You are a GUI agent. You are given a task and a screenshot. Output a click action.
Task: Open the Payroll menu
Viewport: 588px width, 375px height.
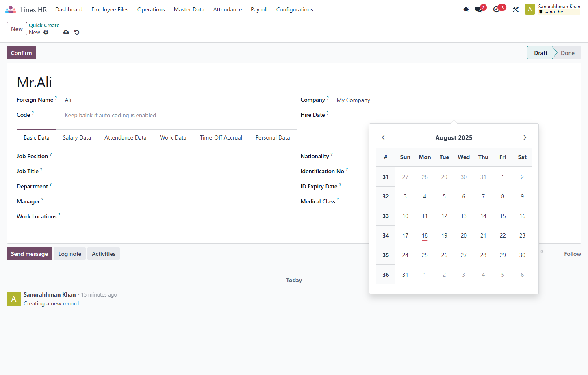(259, 9)
